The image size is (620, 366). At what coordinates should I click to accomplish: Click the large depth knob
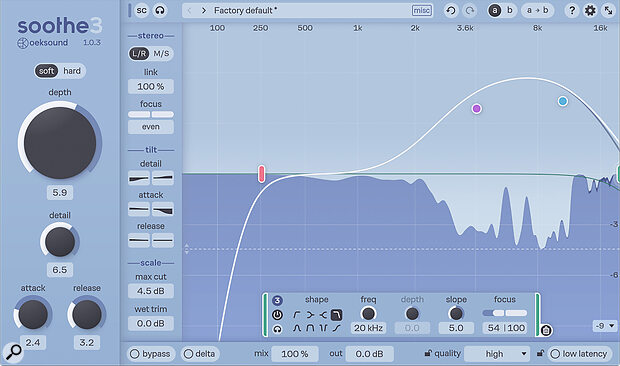click(x=60, y=143)
